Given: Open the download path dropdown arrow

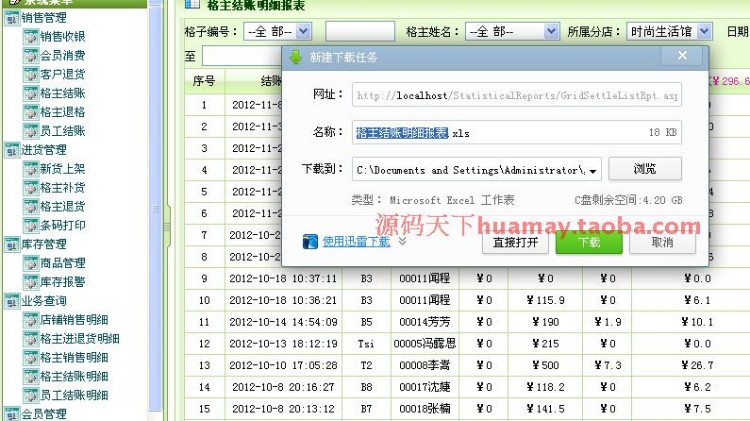Looking at the screenshot, I should (593, 171).
